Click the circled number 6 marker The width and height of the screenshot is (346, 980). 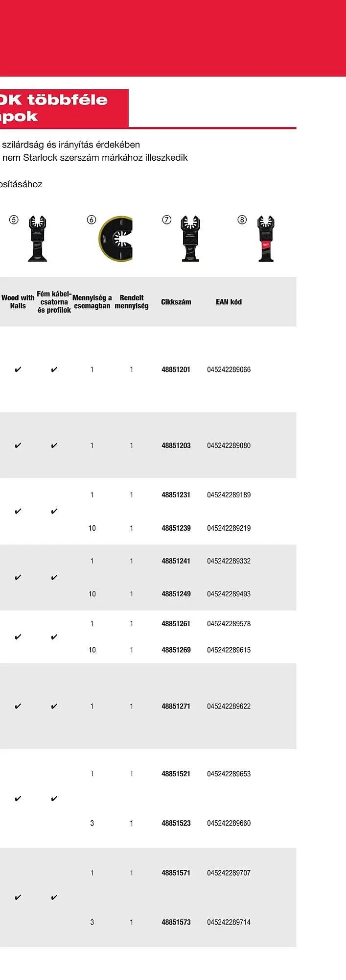point(91,220)
